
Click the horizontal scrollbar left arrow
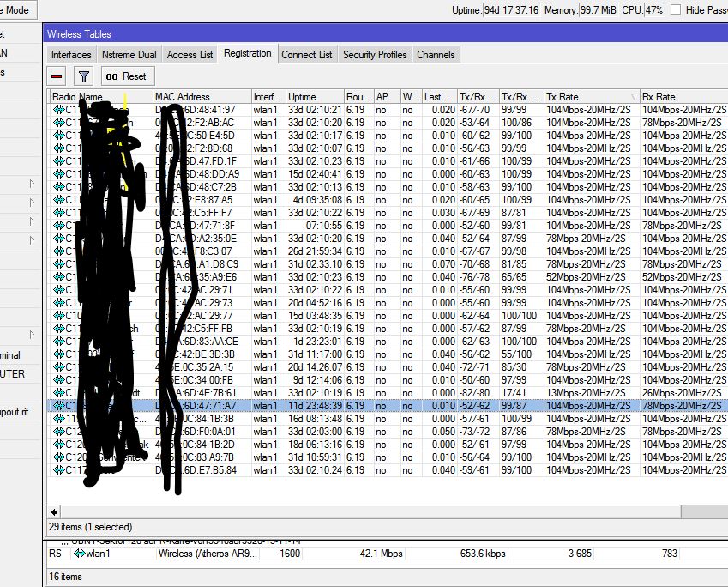[54, 512]
